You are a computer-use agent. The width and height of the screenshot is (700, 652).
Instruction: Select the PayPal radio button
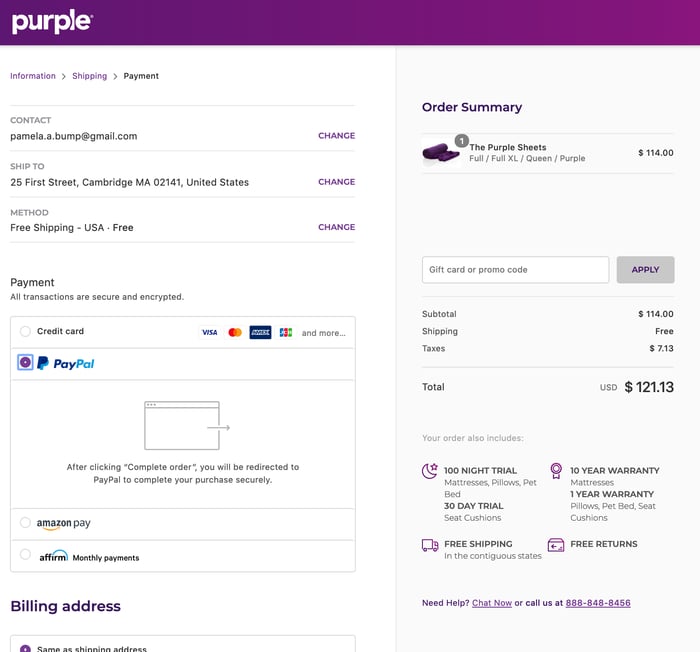tap(25, 363)
